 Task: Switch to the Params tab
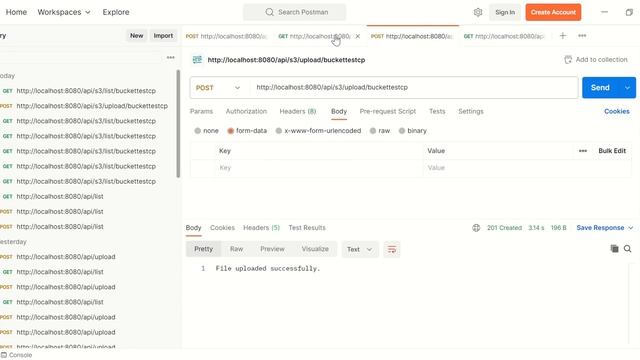(x=201, y=111)
